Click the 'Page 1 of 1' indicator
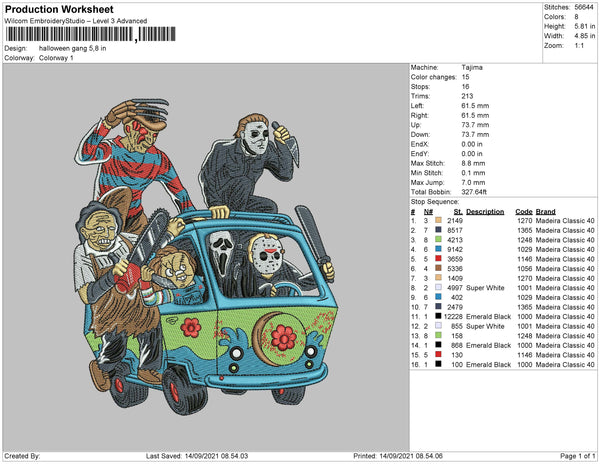The height and width of the screenshot is (464, 600). [x=577, y=456]
